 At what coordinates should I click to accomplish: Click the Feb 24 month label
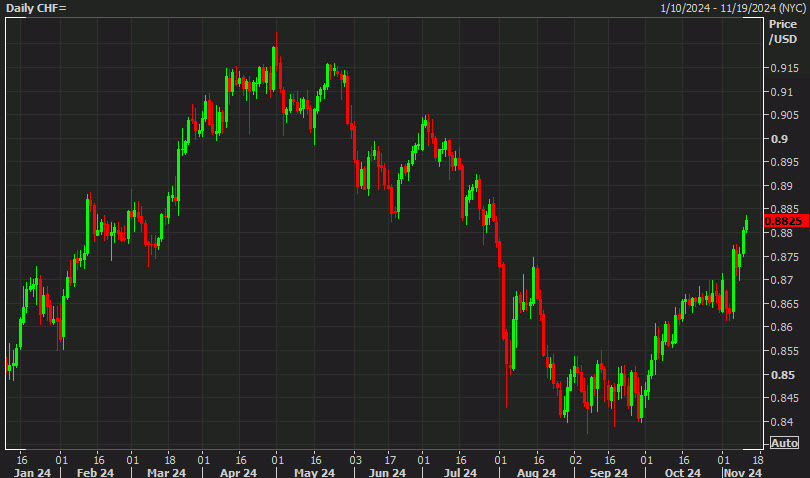(x=95, y=472)
